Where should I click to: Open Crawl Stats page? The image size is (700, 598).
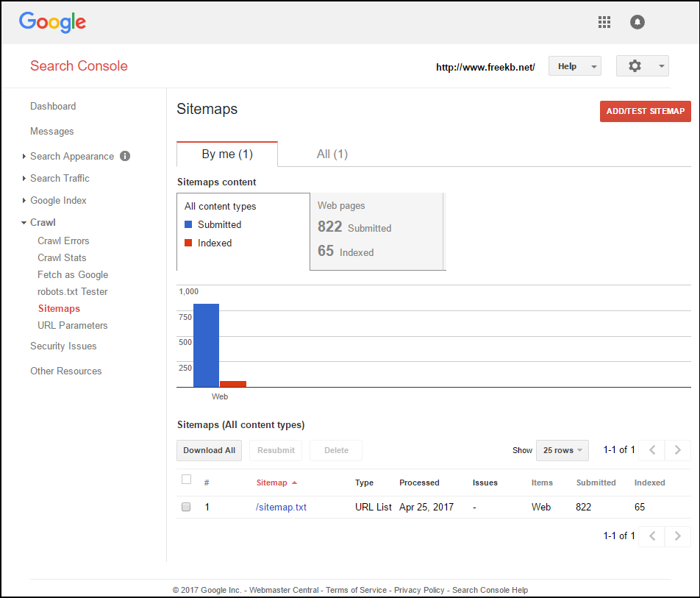62,257
